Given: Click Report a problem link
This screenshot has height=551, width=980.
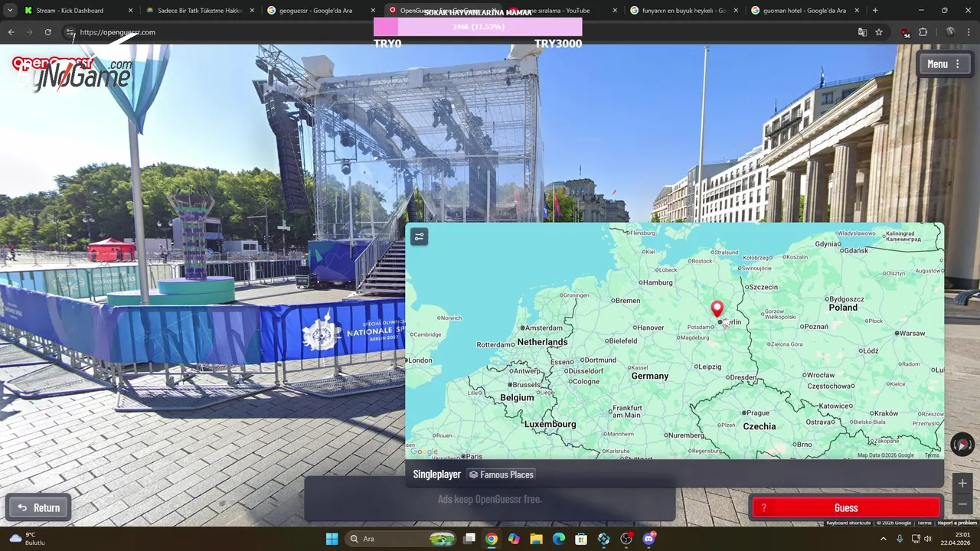Looking at the screenshot, I should tap(957, 523).
